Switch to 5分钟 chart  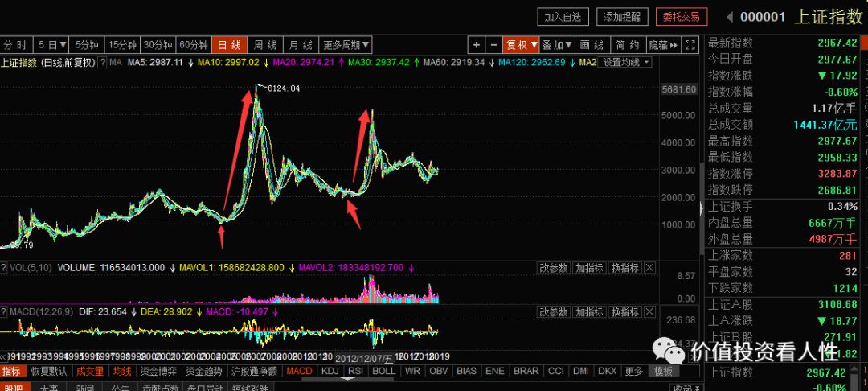(x=87, y=45)
